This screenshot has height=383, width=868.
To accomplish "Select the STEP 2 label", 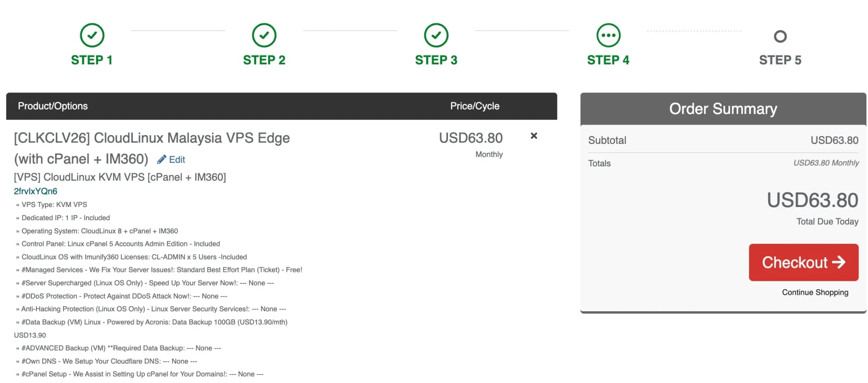I will click(264, 60).
